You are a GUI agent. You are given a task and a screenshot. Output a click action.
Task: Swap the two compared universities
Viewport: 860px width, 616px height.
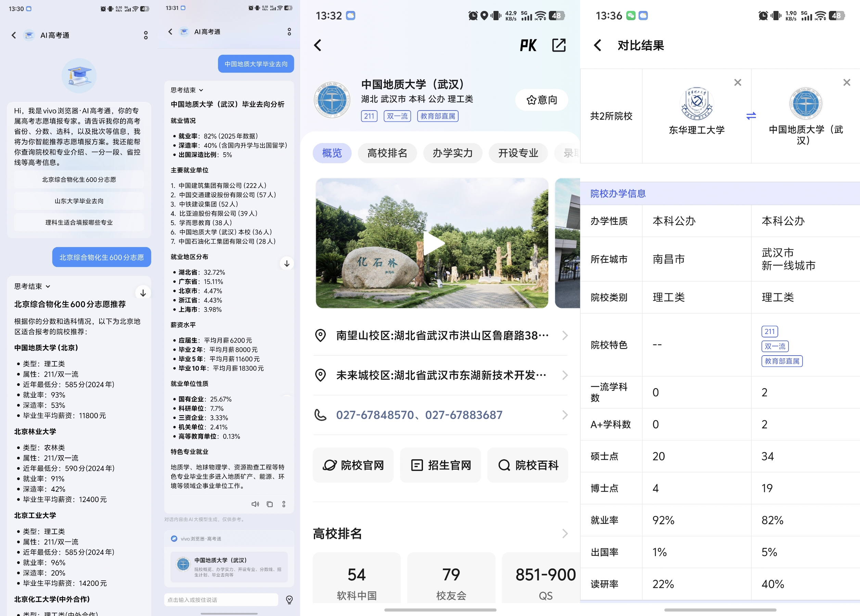coord(751,116)
